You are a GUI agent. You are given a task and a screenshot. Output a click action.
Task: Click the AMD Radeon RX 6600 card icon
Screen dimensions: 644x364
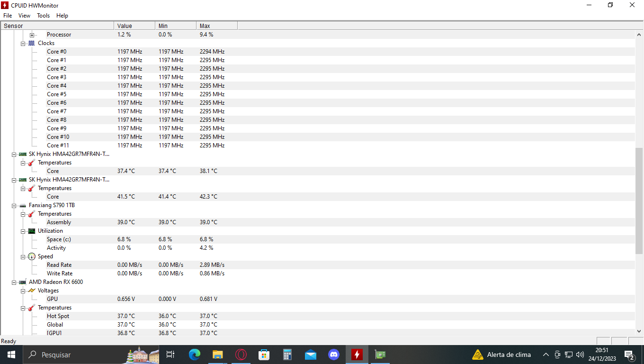(x=23, y=282)
